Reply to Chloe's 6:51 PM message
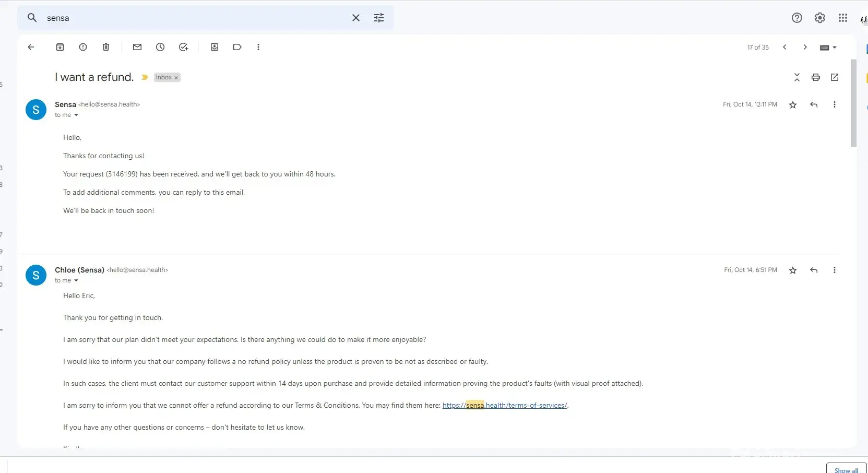The width and height of the screenshot is (868, 473). point(814,270)
